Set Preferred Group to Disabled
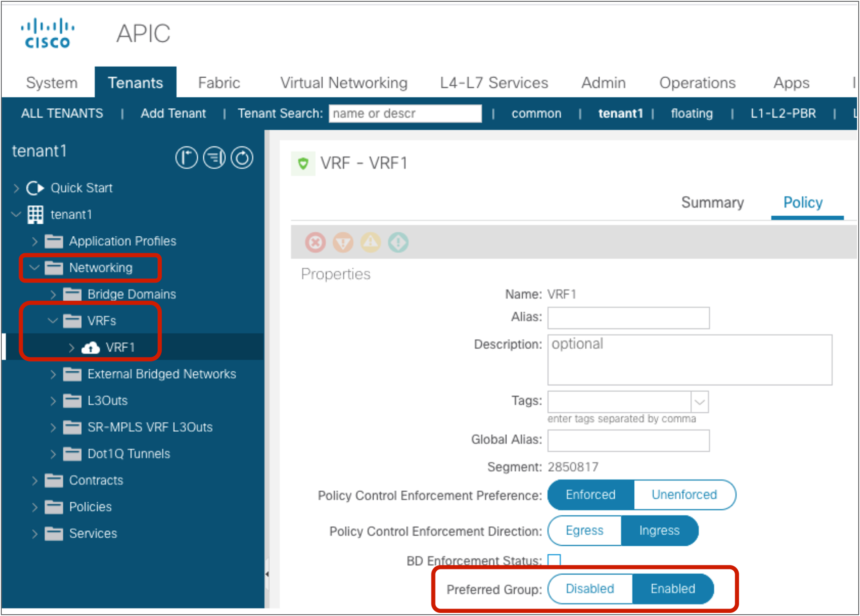Screen dimensions: 860x616 [x=589, y=589]
